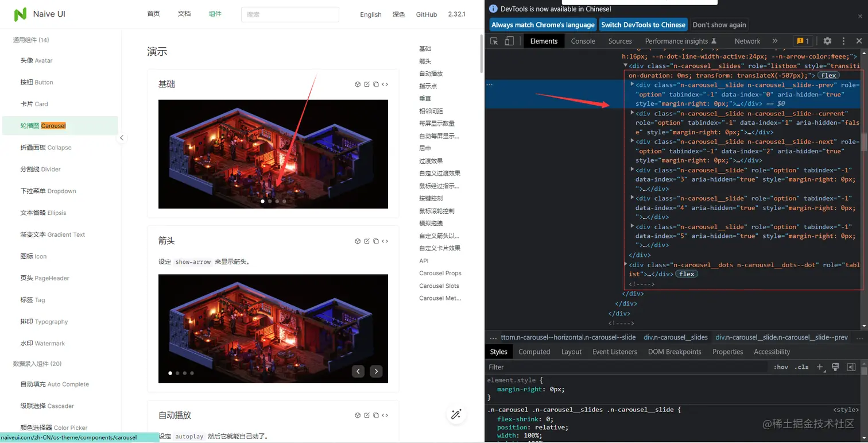Switch to the Computed styles tab
The image size is (868, 443).
click(534, 352)
